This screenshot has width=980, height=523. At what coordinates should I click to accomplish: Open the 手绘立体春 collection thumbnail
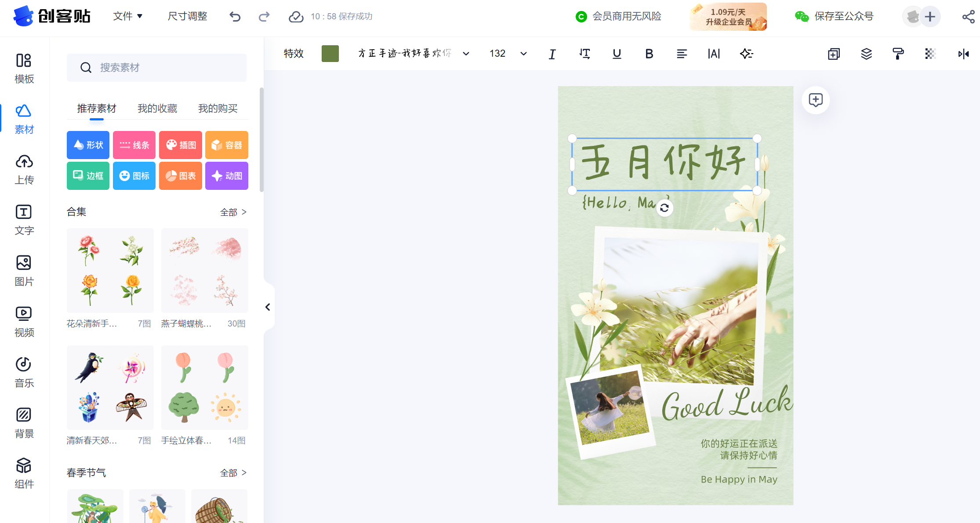205,388
